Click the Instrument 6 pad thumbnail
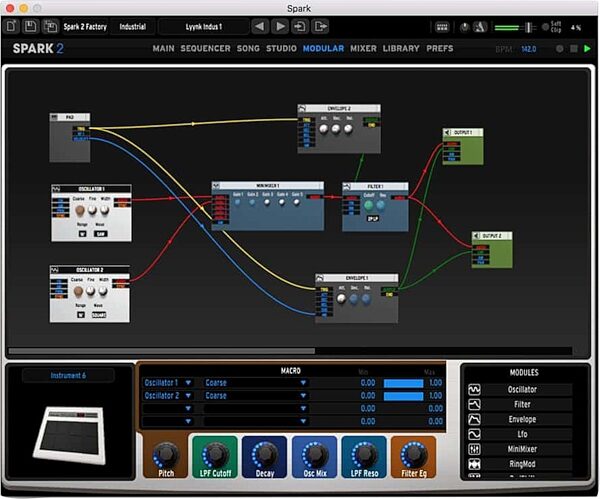 [x=70, y=435]
